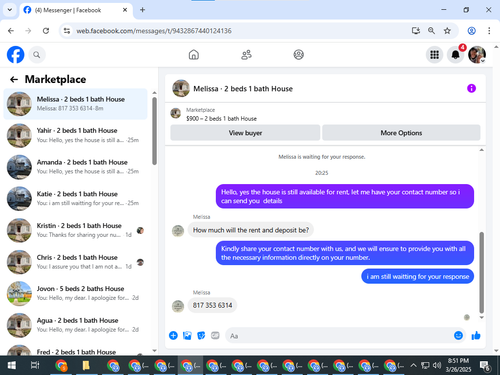Open the plus more actions icon

pos(173,335)
